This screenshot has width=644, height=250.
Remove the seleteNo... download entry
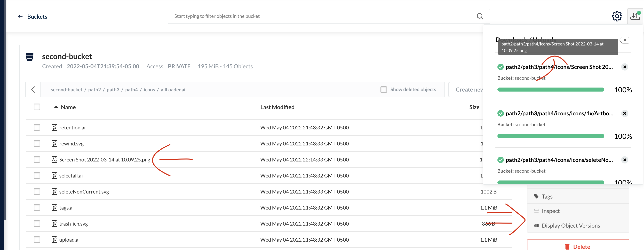625,160
